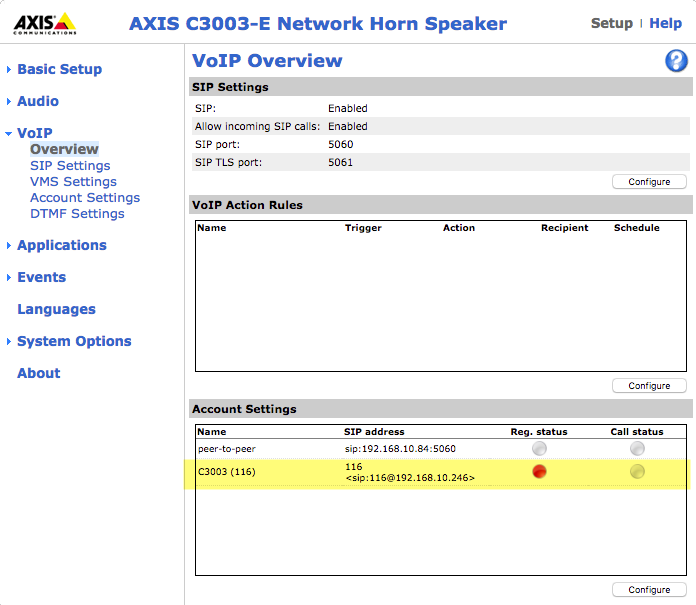696x605 pixels.
Task: Click Call status column header
Action: (637, 432)
